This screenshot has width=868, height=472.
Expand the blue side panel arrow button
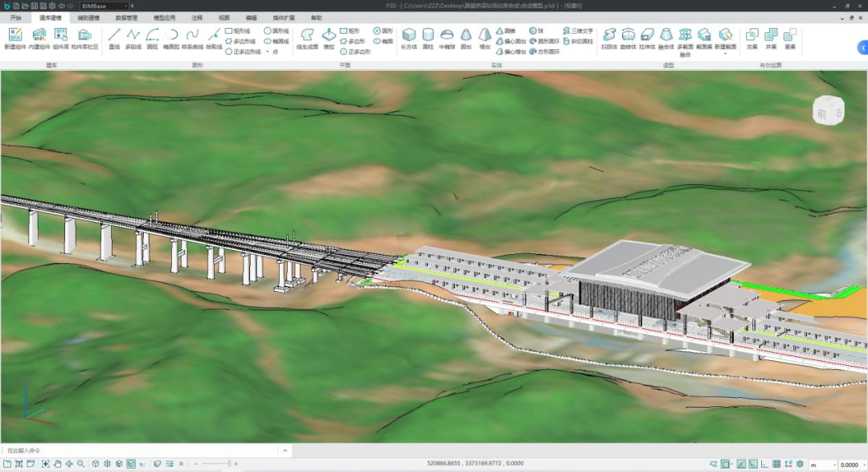[x=862, y=48]
